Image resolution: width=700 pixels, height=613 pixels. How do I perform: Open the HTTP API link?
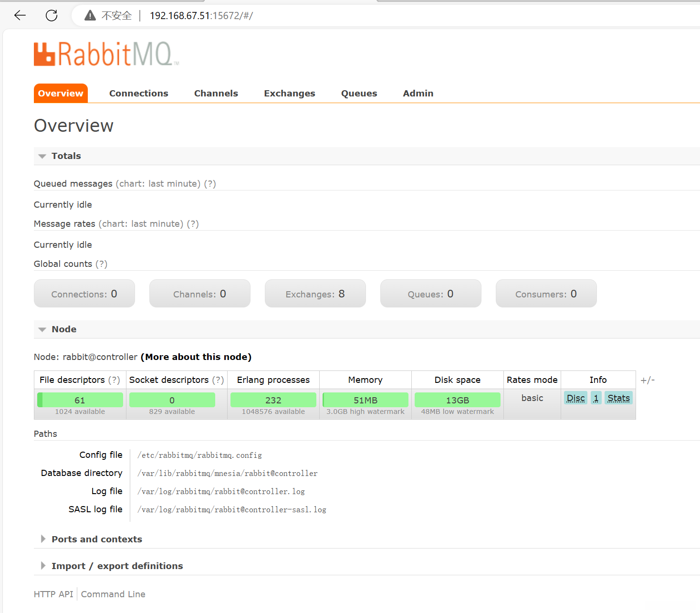coord(53,594)
